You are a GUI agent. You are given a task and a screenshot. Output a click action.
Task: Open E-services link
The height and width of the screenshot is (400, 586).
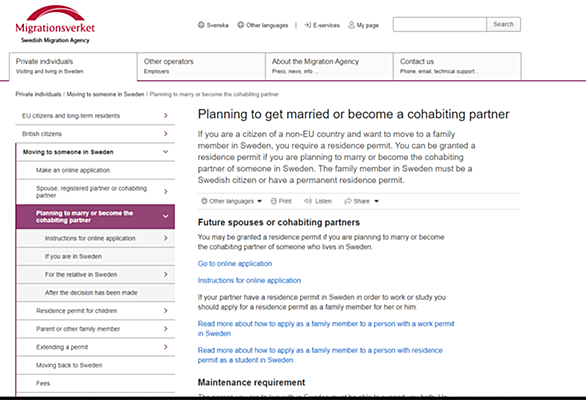coord(326,25)
